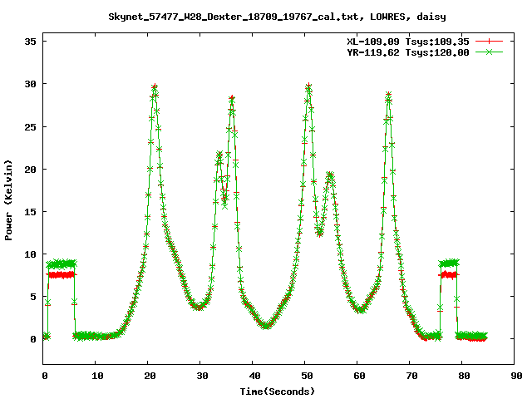The width and height of the screenshot is (532, 399).
Task: Click the peak near 36 seconds
Action: coord(232,98)
